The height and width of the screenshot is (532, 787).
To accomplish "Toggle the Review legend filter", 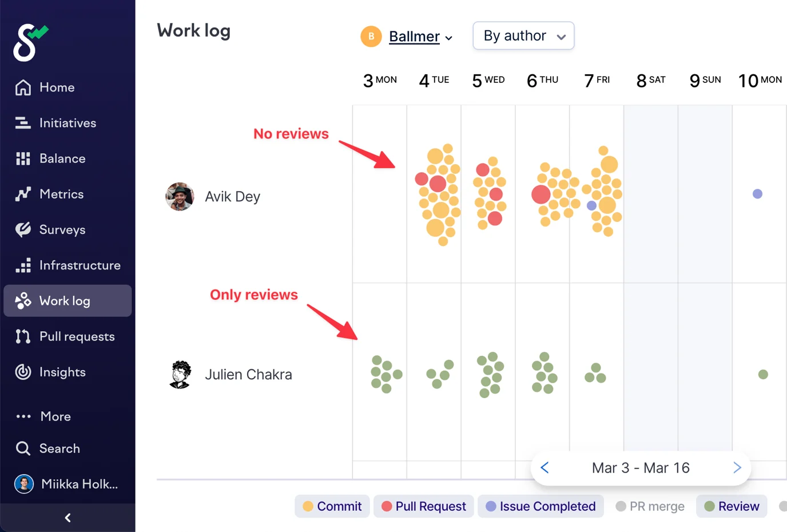I will click(x=732, y=506).
